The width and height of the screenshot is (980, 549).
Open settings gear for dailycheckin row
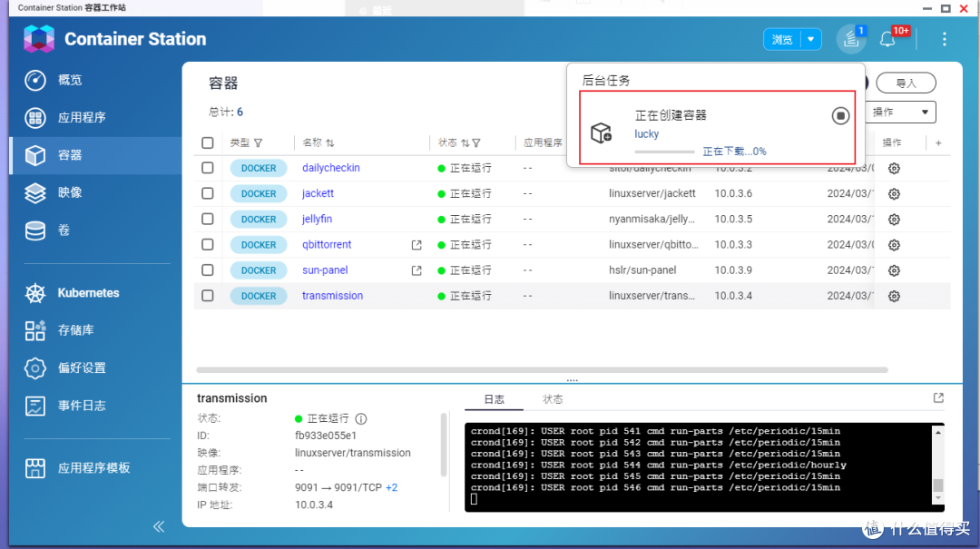(895, 168)
